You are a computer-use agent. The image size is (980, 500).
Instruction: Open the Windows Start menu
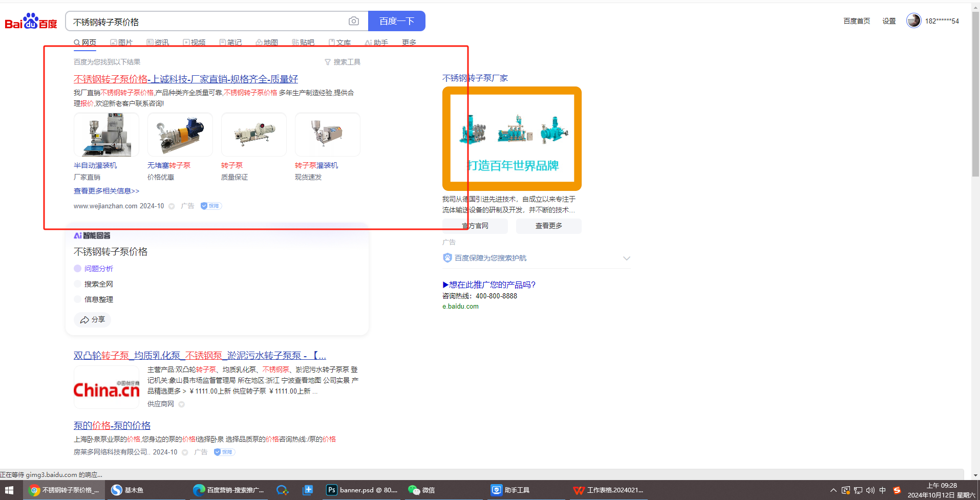tap(9, 490)
